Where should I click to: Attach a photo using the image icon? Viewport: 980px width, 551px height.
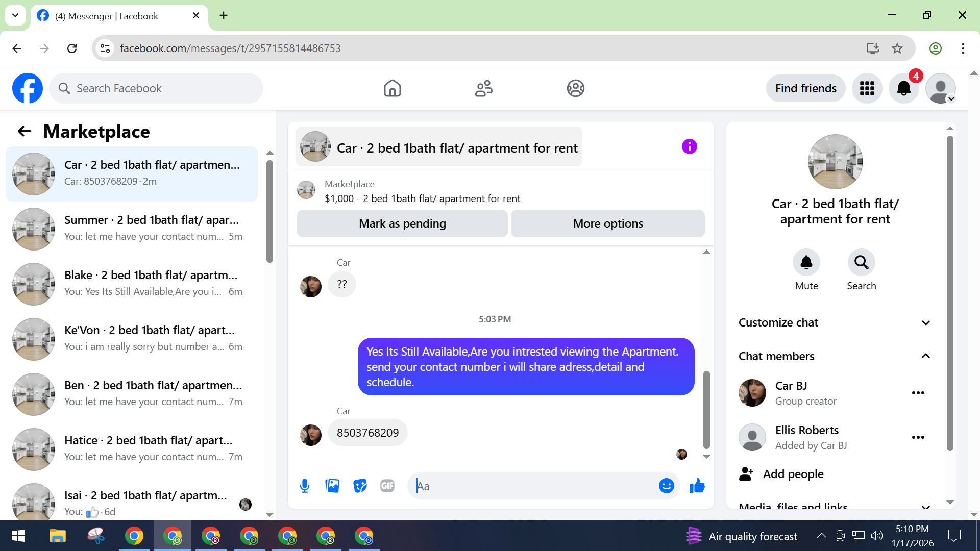click(332, 486)
